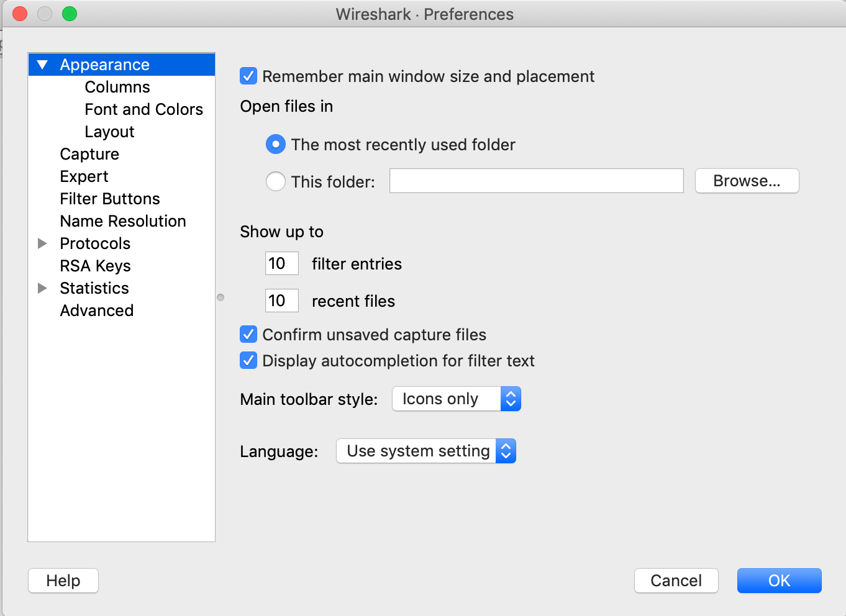The width and height of the screenshot is (846, 616).
Task: Select the Protocols category
Action: pyautogui.click(x=95, y=243)
